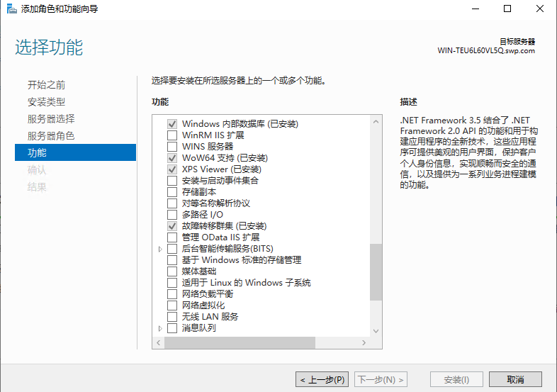
Task: Open the 服务器角色 step
Action: click(x=51, y=136)
